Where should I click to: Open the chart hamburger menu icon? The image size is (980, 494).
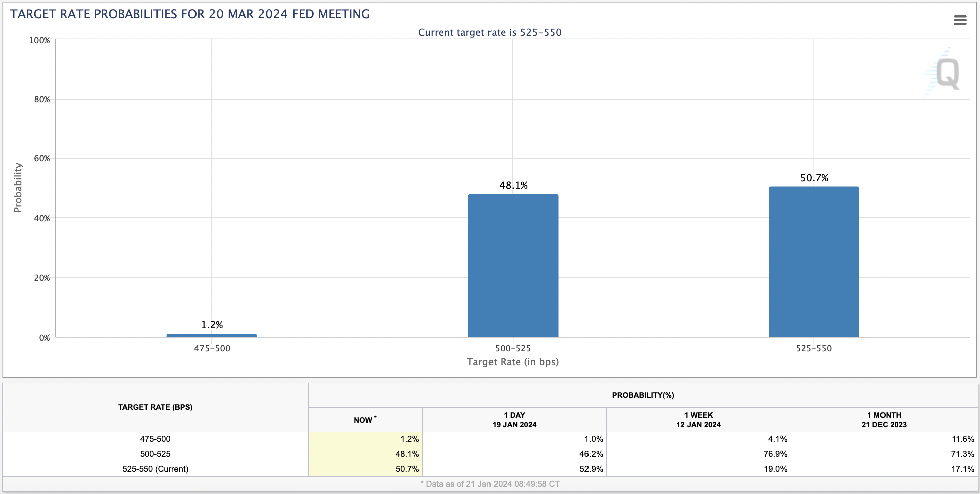[x=960, y=20]
